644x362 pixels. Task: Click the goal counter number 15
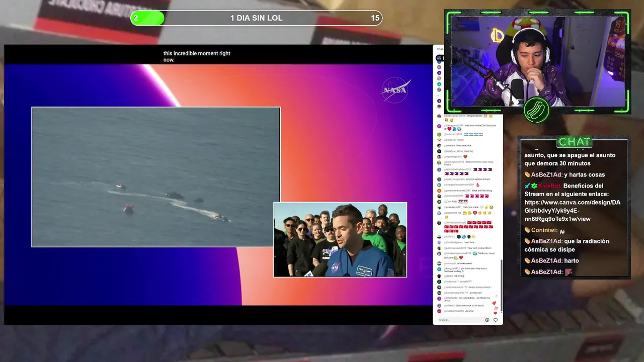(x=375, y=18)
